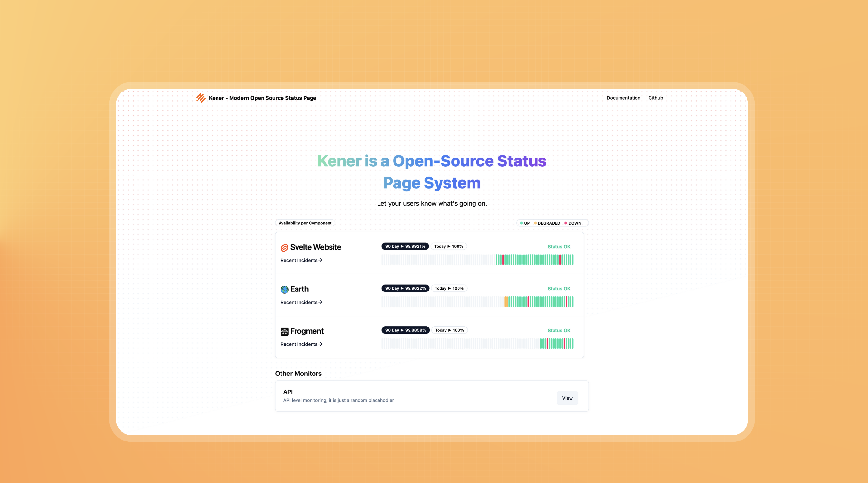Click arrow beside Svelte Website Recent Incidents

point(320,260)
